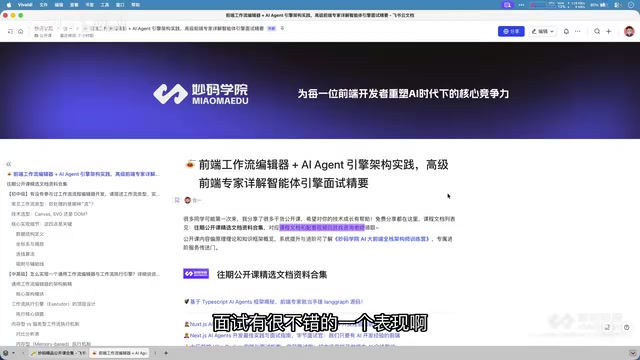
Task: Open the 工具 menu in menu bar
Action: (105, 5)
